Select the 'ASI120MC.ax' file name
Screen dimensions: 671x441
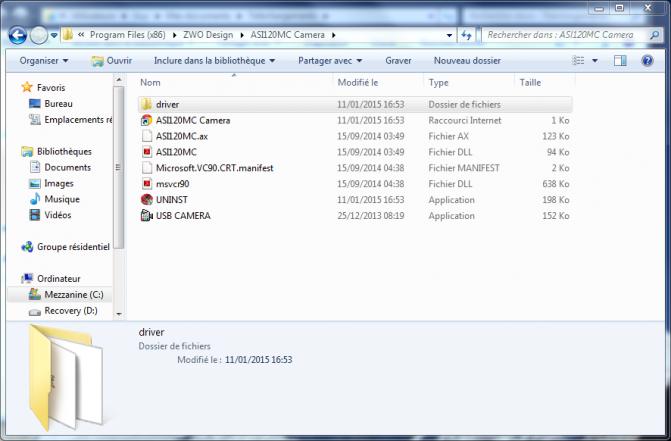click(x=182, y=136)
